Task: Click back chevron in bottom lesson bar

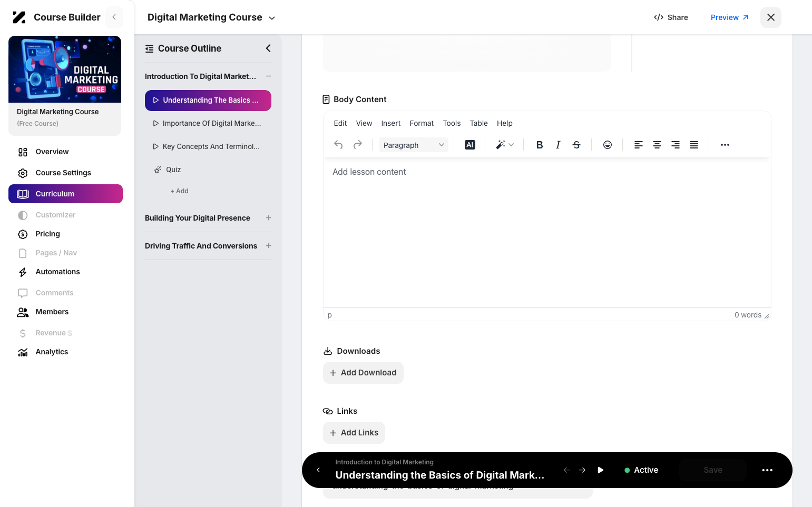Action: [318, 470]
